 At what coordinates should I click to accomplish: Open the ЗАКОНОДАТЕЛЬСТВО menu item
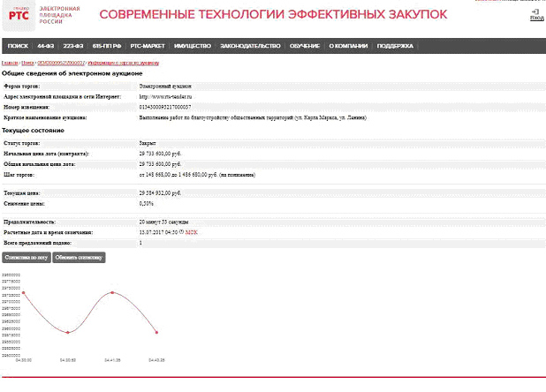(x=250, y=46)
